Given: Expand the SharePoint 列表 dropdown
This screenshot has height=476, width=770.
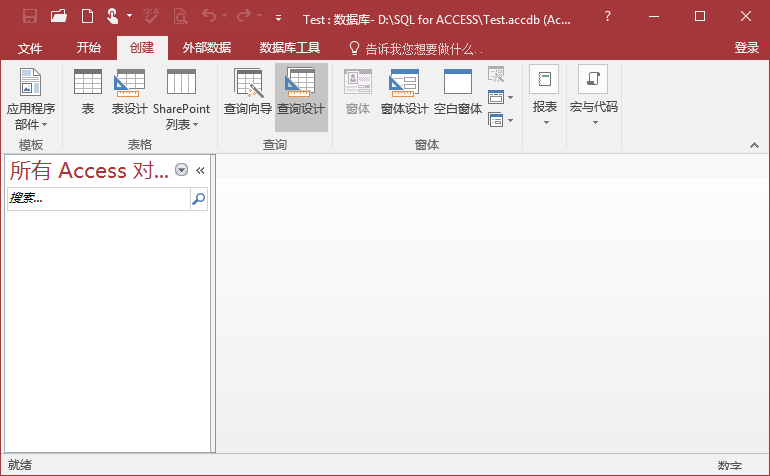Looking at the screenshot, I should click(x=181, y=99).
